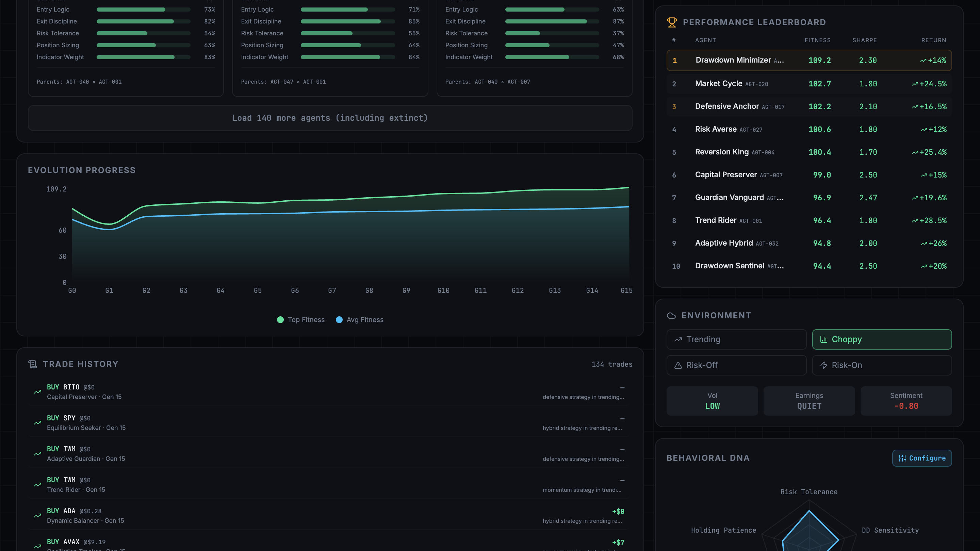Viewport: 980px width, 551px height.
Task: Click the trophy icon beside Performance Leaderboard
Action: (672, 22)
